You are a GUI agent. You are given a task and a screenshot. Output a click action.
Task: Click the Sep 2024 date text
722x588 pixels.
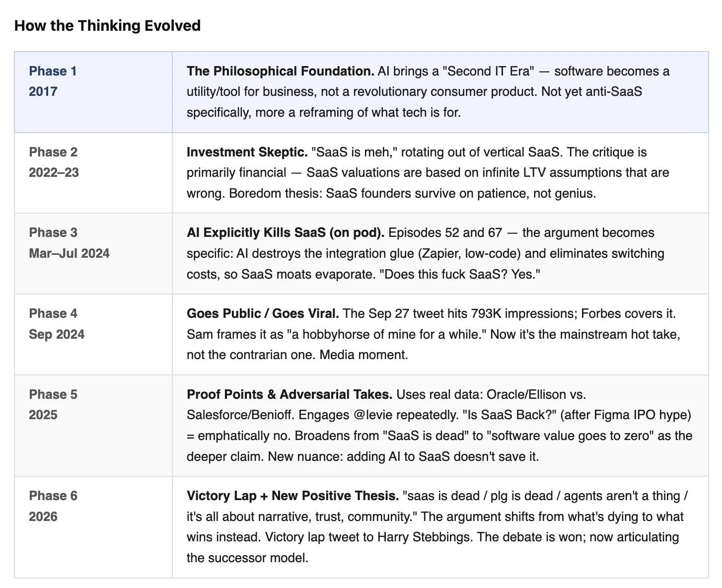point(57,334)
